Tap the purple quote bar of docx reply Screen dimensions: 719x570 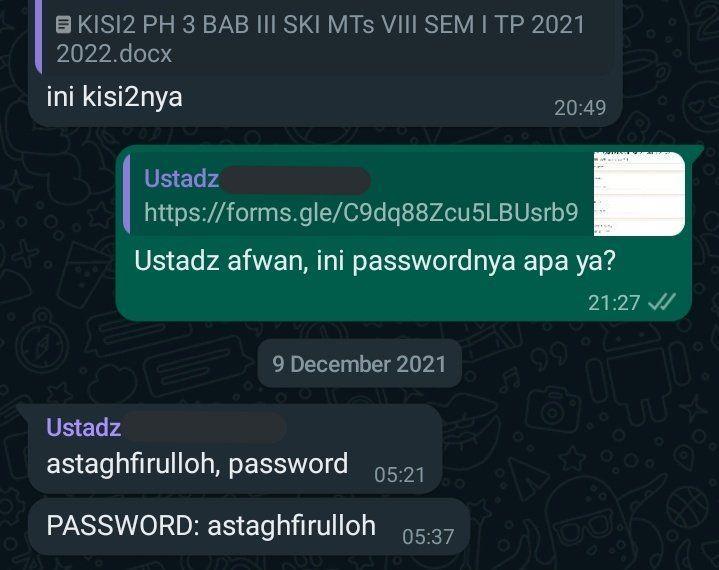(39, 37)
